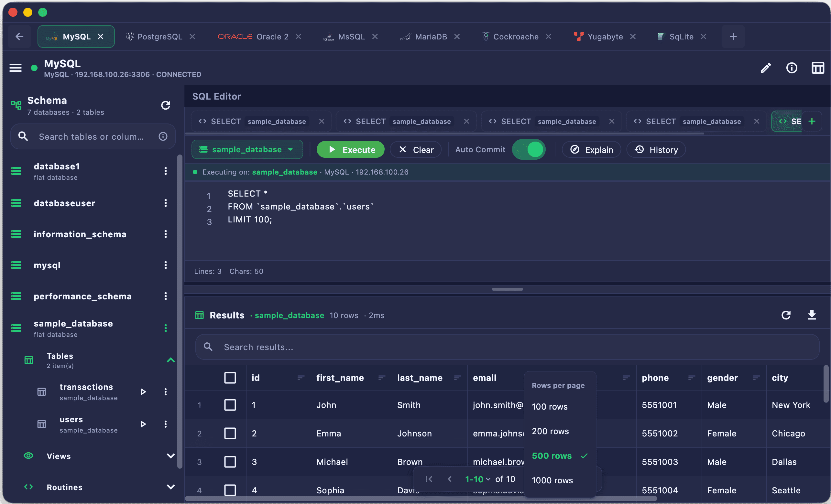The image size is (831, 504).
Task: Open the performance_schema more options menu
Action: tap(166, 296)
